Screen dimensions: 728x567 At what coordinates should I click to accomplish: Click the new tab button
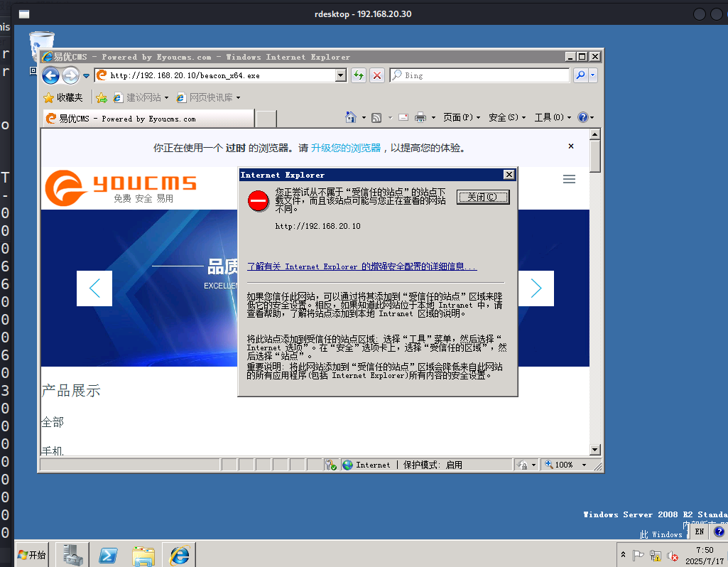(x=266, y=119)
